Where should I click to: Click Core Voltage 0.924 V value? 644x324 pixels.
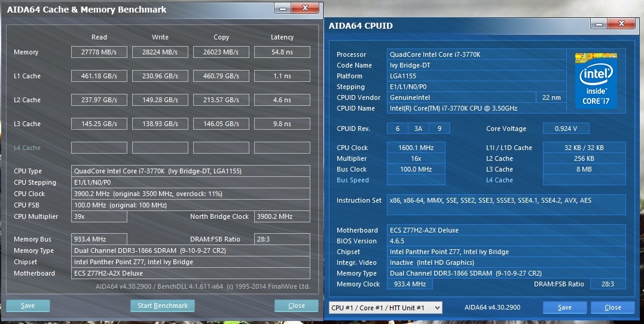(x=566, y=129)
